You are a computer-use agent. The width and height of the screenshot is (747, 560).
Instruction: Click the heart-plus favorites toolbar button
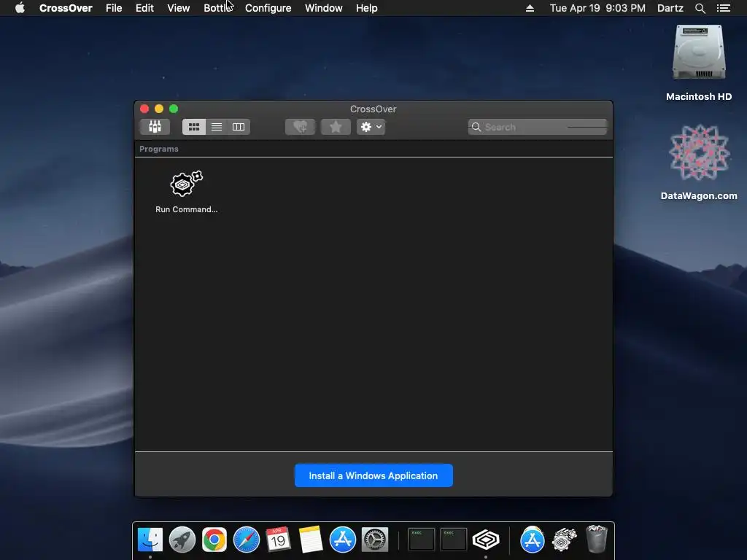(x=300, y=127)
